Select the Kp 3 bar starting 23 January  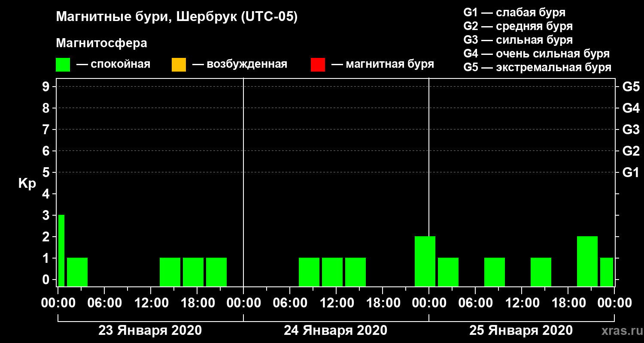pos(61,250)
